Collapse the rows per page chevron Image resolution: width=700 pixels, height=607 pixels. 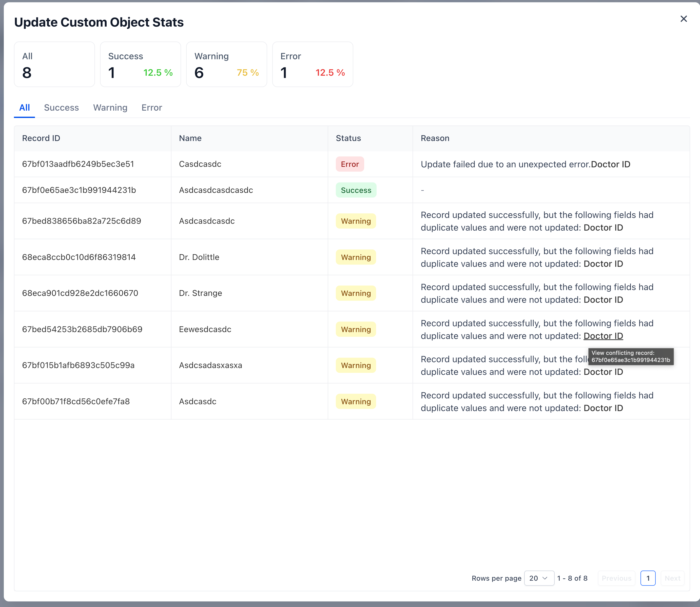545,578
